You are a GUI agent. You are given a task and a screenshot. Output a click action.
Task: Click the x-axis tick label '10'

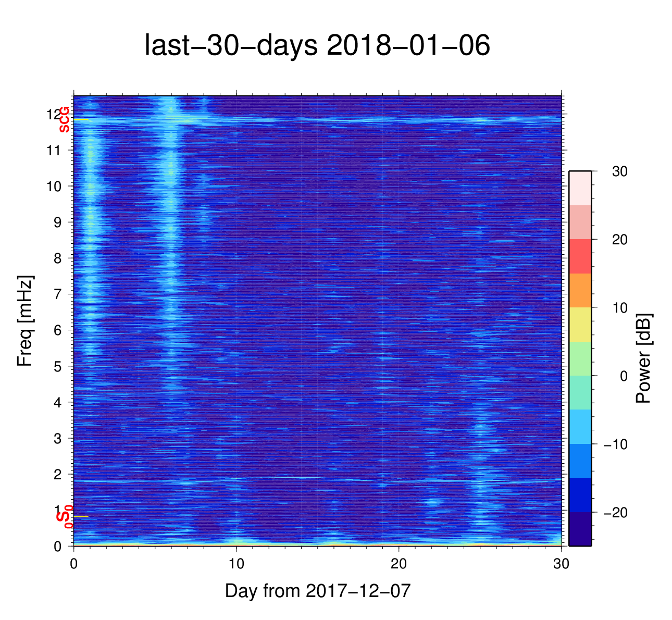[x=236, y=564]
